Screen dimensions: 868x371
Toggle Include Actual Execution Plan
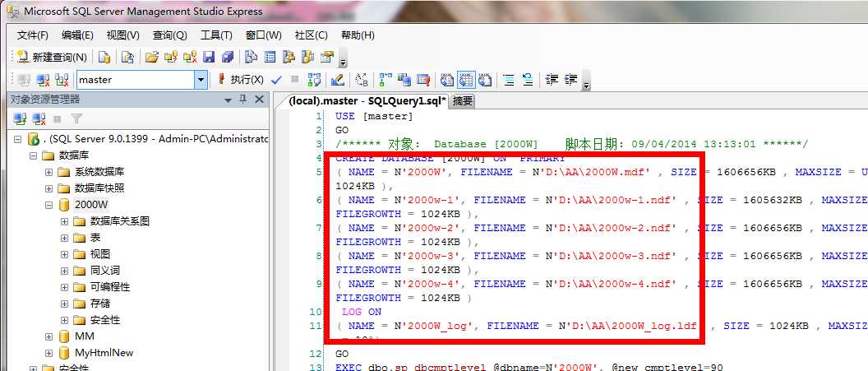tap(386, 80)
